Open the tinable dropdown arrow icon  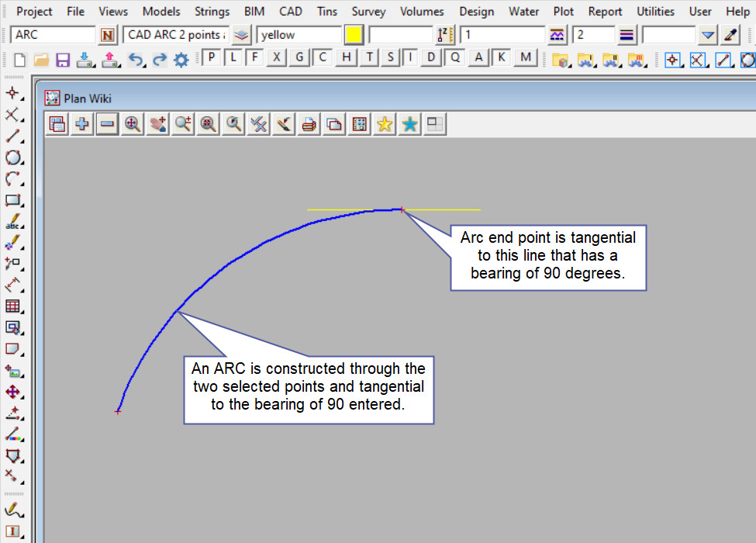tap(708, 35)
